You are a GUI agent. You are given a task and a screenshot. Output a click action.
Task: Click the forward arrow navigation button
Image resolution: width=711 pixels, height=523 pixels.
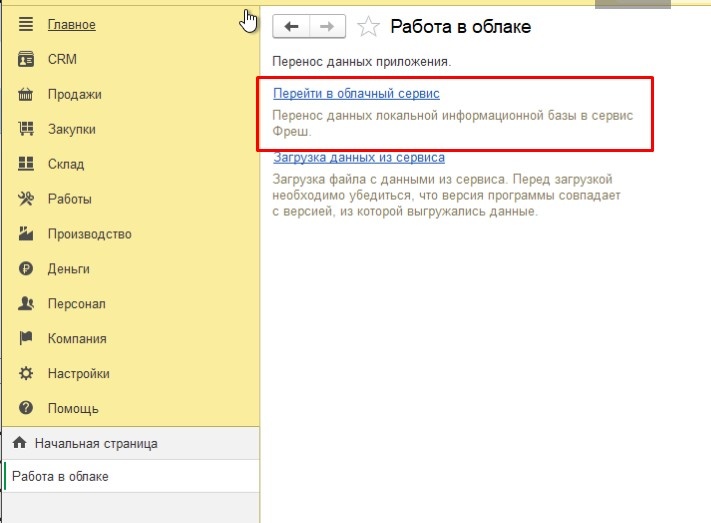[327, 26]
